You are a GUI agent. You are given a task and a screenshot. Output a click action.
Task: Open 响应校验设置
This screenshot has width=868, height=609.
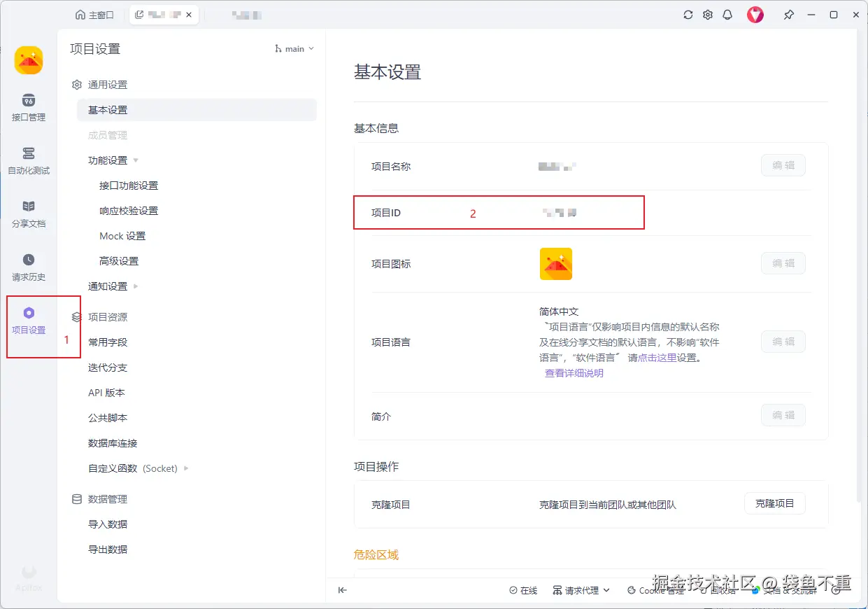click(129, 211)
